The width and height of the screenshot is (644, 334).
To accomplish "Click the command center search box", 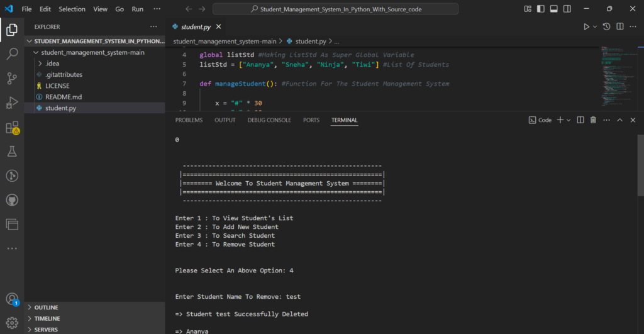I will (x=336, y=9).
